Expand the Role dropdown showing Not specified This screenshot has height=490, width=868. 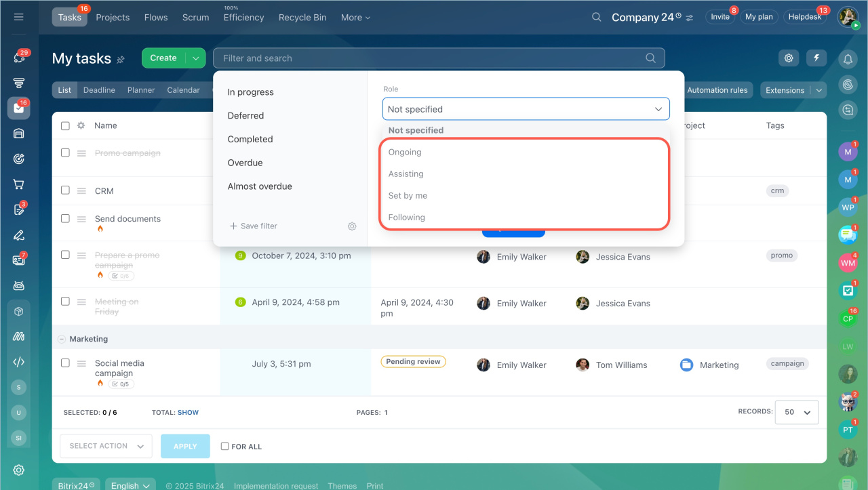(526, 109)
